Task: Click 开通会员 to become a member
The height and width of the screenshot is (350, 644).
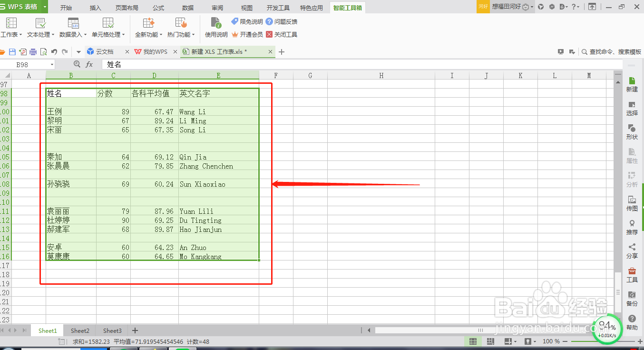Action: (x=247, y=34)
